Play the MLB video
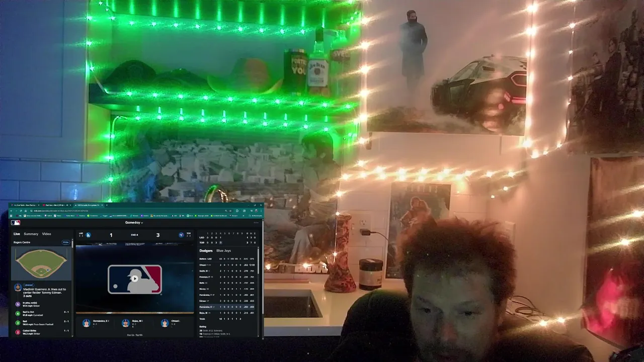The width and height of the screenshot is (644, 362). coord(135,279)
